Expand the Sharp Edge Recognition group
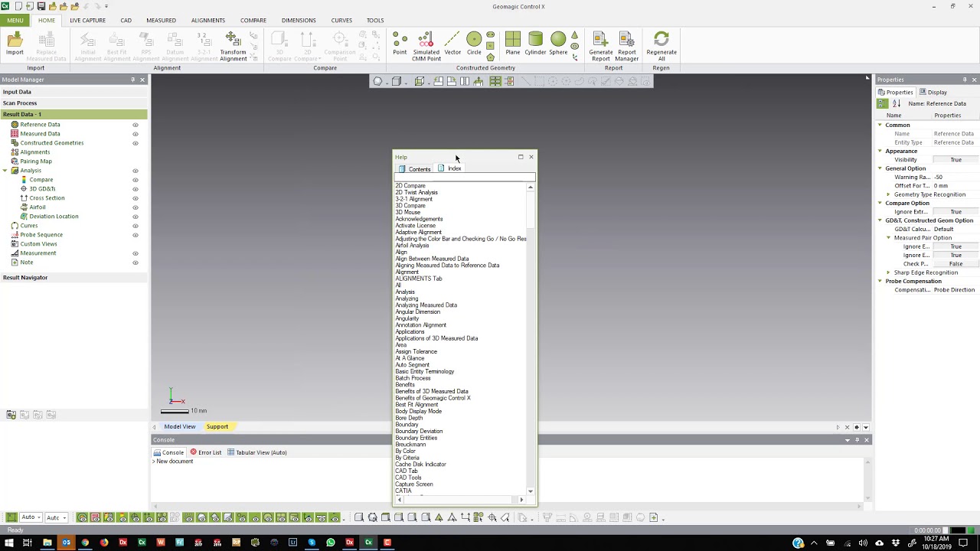980x551 pixels. [888, 272]
